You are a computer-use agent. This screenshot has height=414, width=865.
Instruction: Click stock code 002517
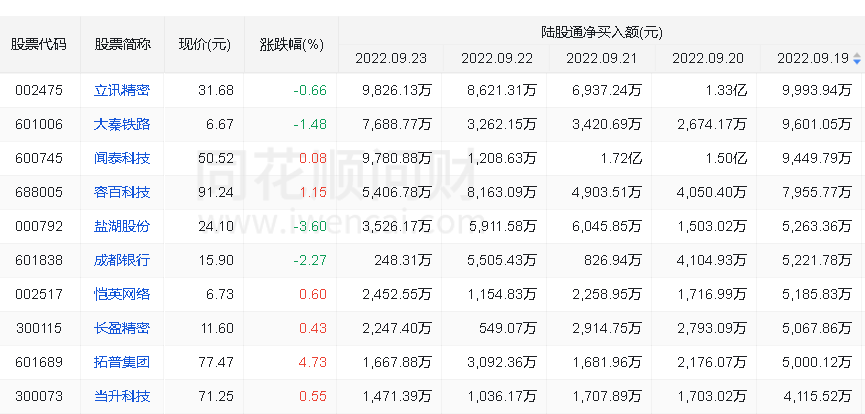coord(39,294)
